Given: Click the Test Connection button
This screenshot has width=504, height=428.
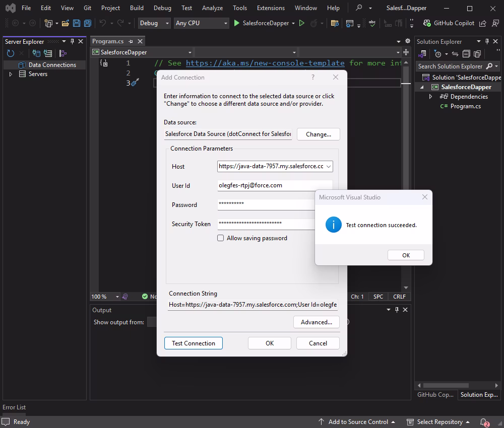Looking at the screenshot, I should point(193,343).
